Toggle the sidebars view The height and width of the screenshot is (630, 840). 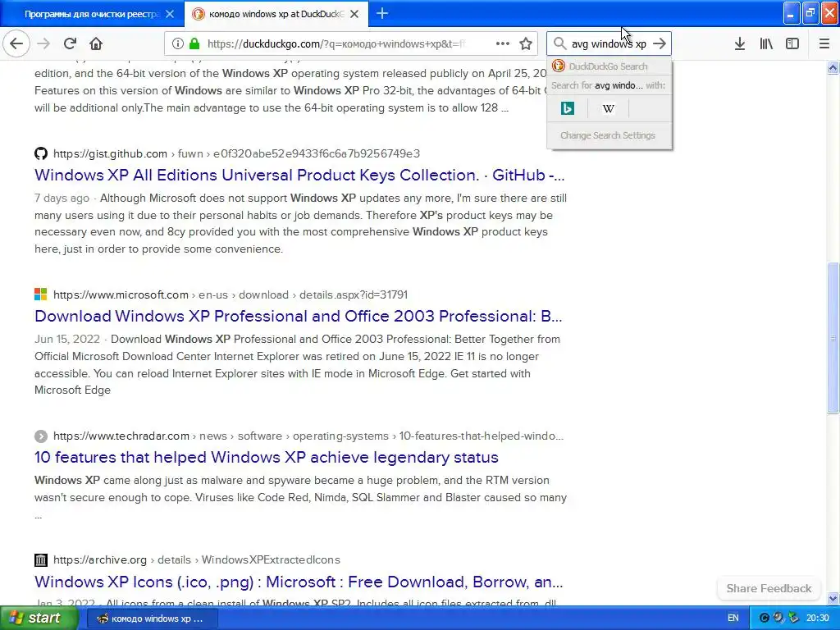(792, 43)
